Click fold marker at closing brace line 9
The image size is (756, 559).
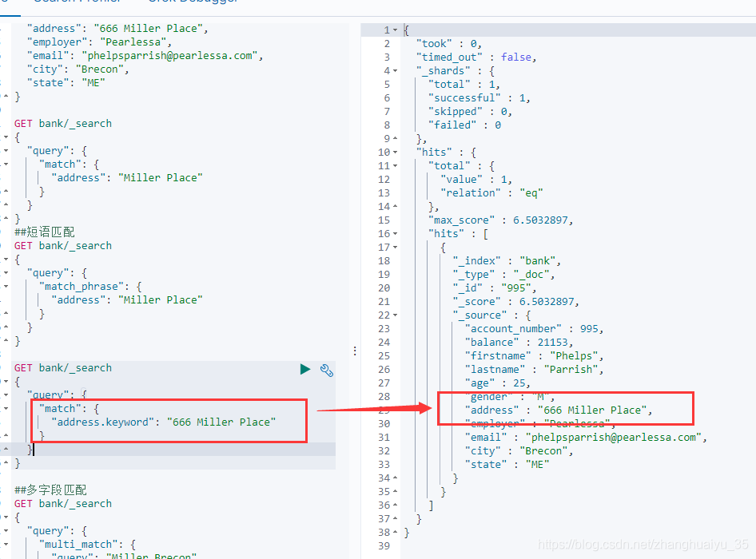pos(396,139)
